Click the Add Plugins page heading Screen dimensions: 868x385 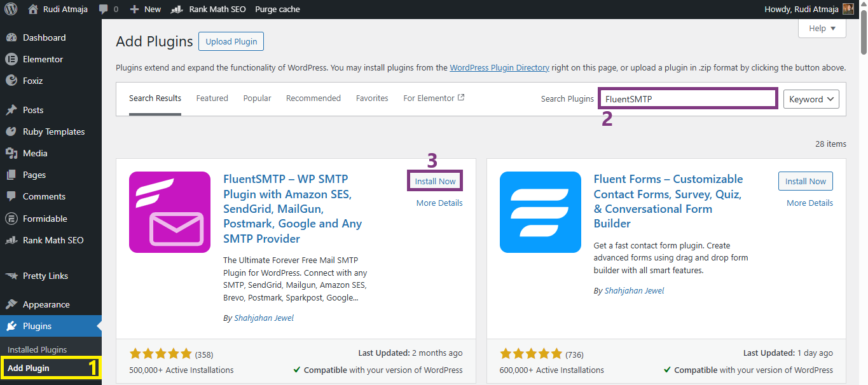pos(155,42)
